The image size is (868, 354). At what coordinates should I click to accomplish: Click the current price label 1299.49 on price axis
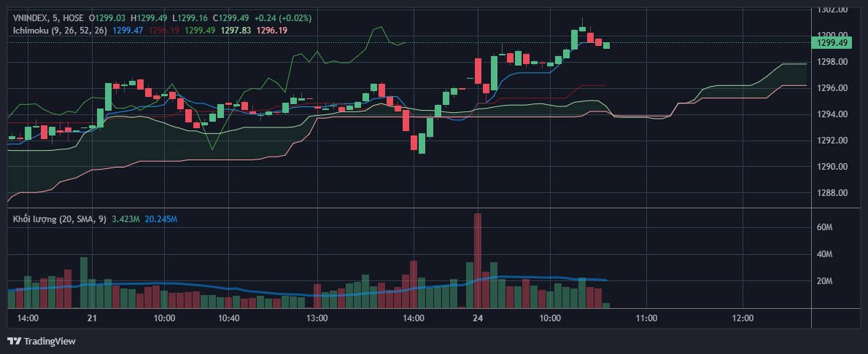coord(834,43)
